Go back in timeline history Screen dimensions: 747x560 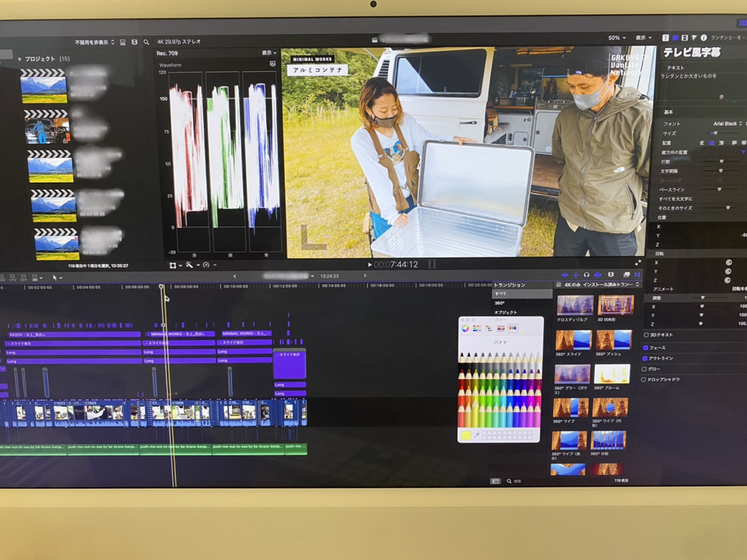pos(235,276)
